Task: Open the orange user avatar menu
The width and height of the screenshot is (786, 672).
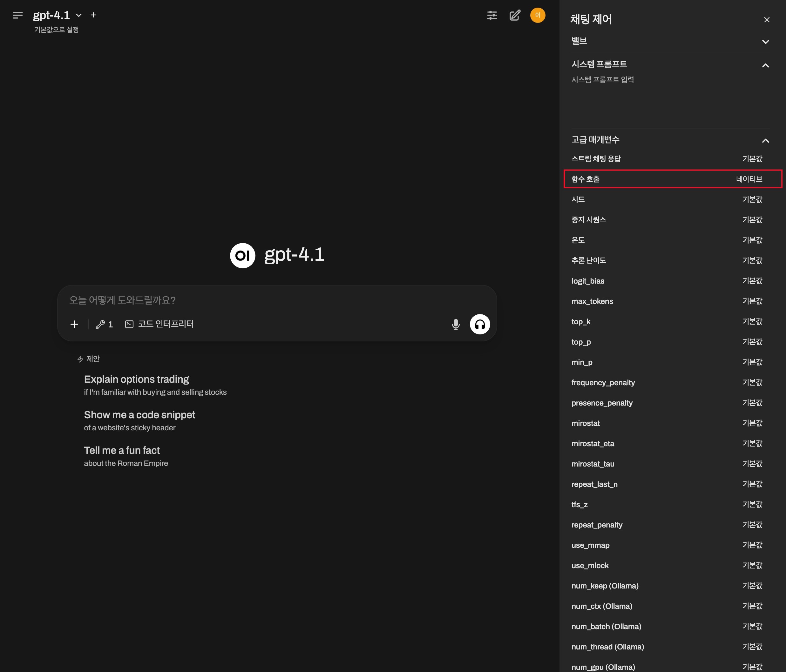Action: pyautogui.click(x=538, y=15)
